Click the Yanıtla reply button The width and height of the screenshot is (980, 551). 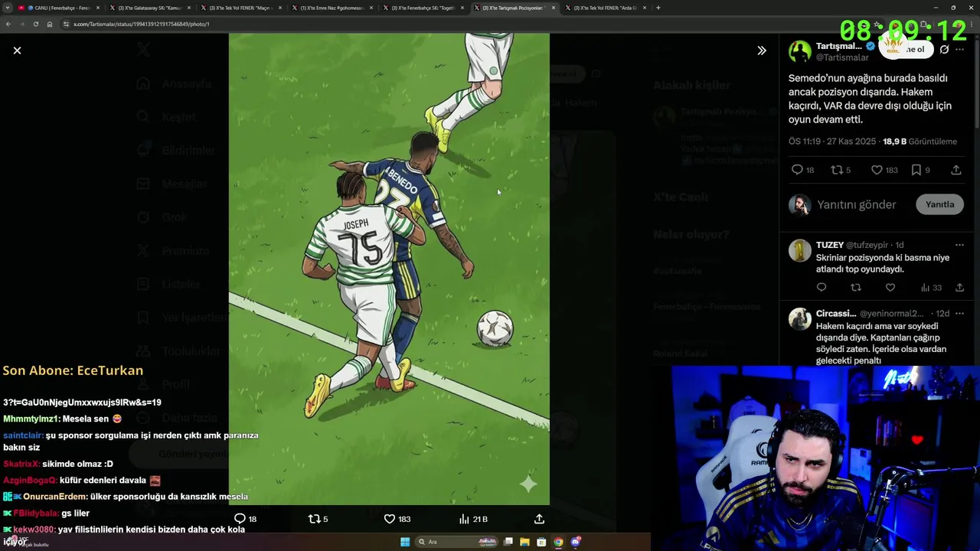[x=939, y=204]
